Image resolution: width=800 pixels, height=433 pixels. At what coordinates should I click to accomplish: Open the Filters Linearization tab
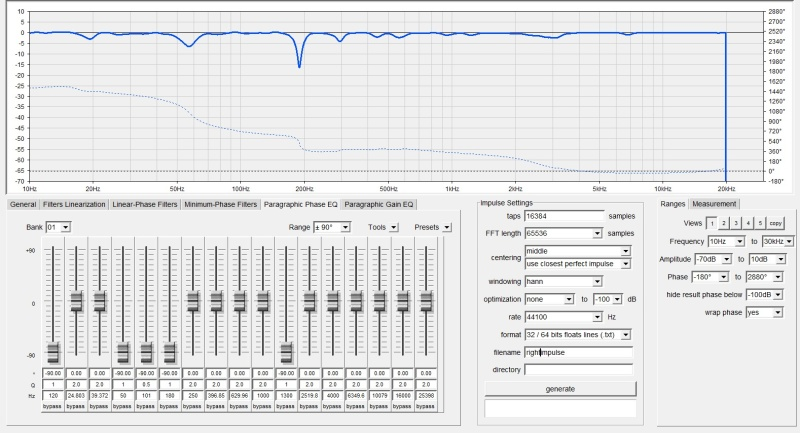[75, 204]
